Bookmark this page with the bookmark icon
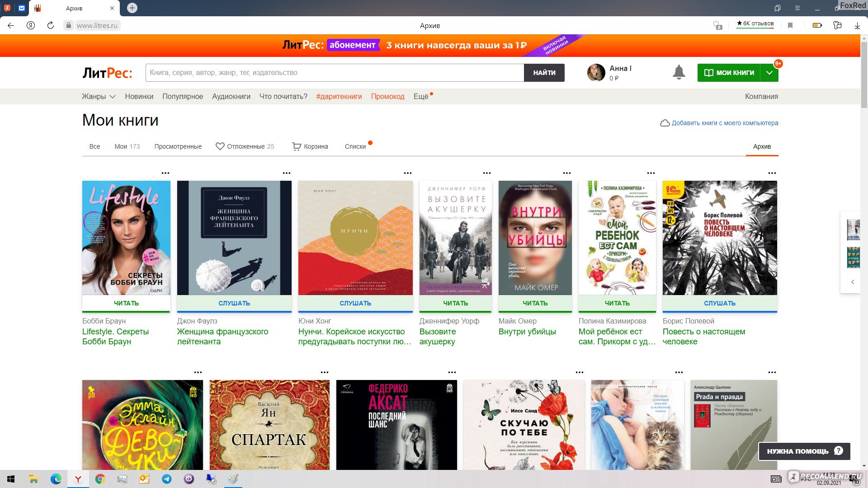The height and width of the screenshot is (488, 868). pyautogui.click(x=790, y=25)
